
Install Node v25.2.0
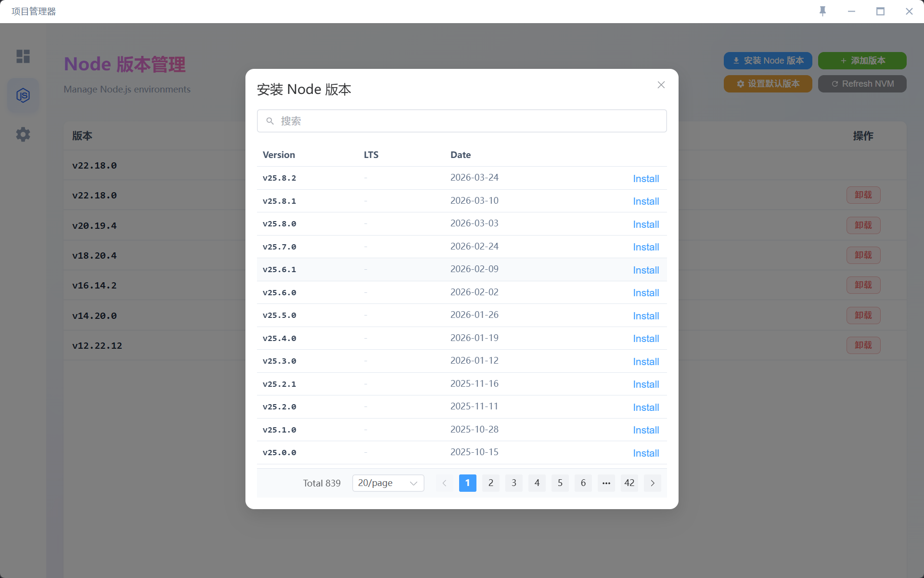pos(646,407)
